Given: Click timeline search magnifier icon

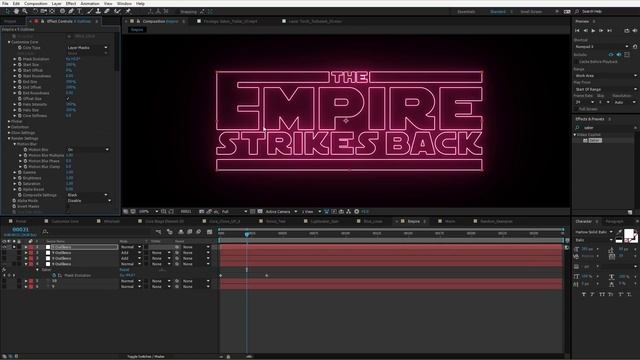Looking at the screenshot, I should click(x=45, y=232).
